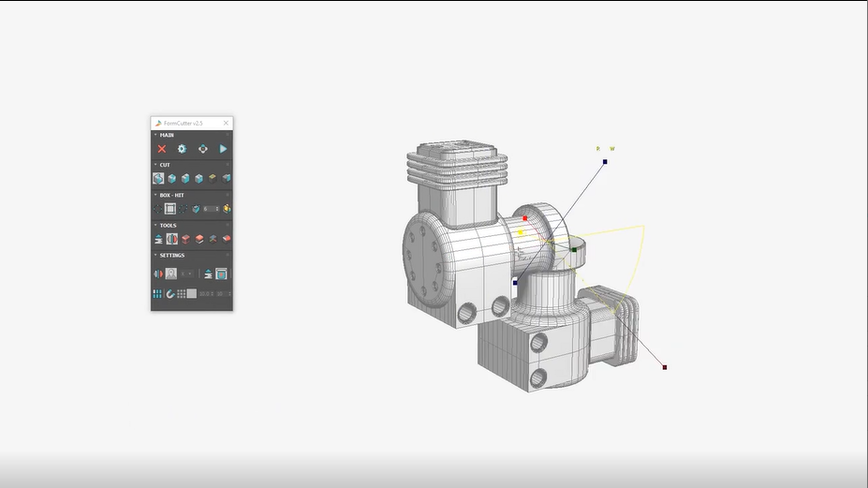Click the last SETTINGS field showing 10
The image size is (868, 488).
point(223,293)
